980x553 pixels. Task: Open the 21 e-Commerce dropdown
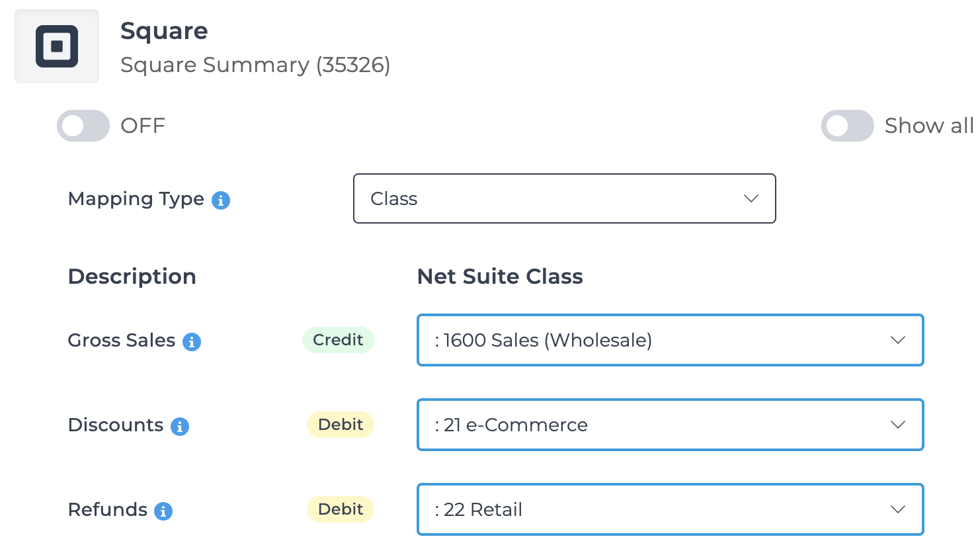[671, 425]
